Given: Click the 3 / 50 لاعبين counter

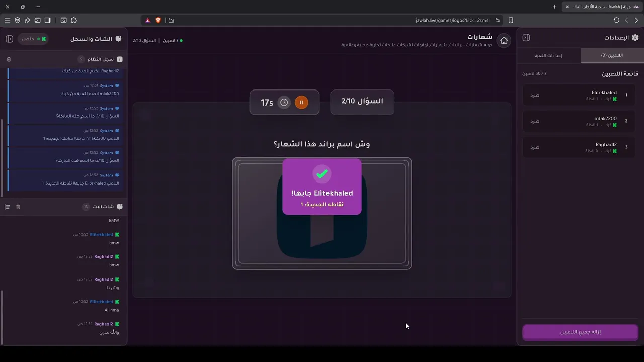Looking at the screenshot, I should 534,74.
